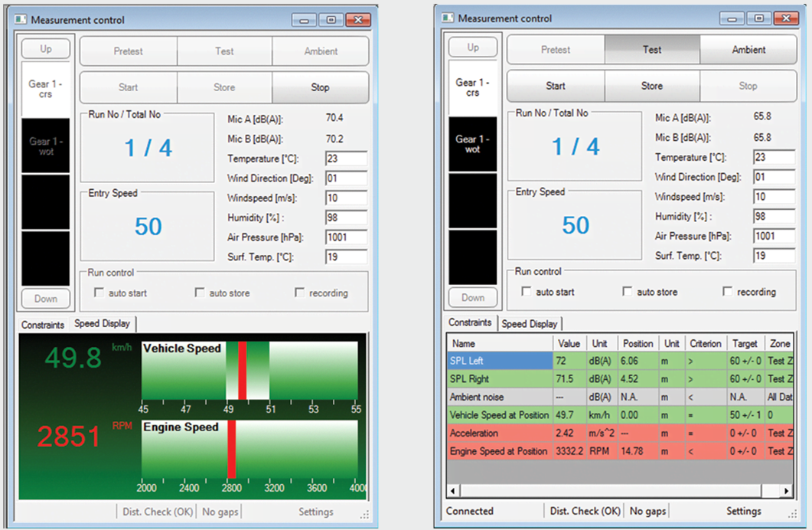Switch to Speed Display tab in right window
Viewport: 812px width, 530px height.
click(x=530, y=324)
